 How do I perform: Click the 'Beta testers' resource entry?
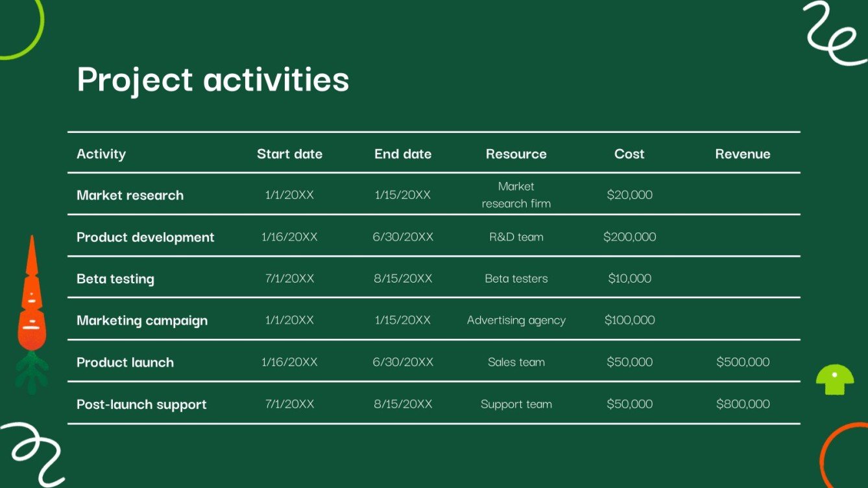point(516,278)
